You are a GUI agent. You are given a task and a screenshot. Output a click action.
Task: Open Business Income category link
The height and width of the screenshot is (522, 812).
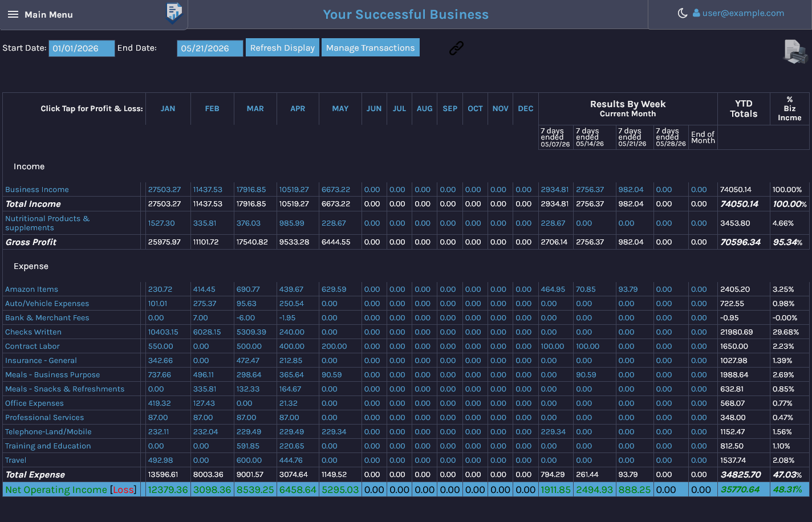37,190
